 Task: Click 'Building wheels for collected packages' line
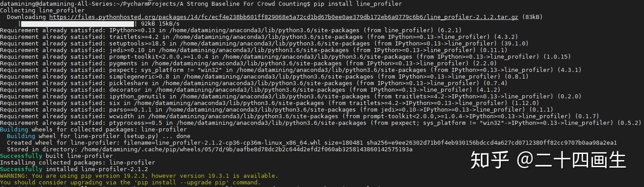93,129
